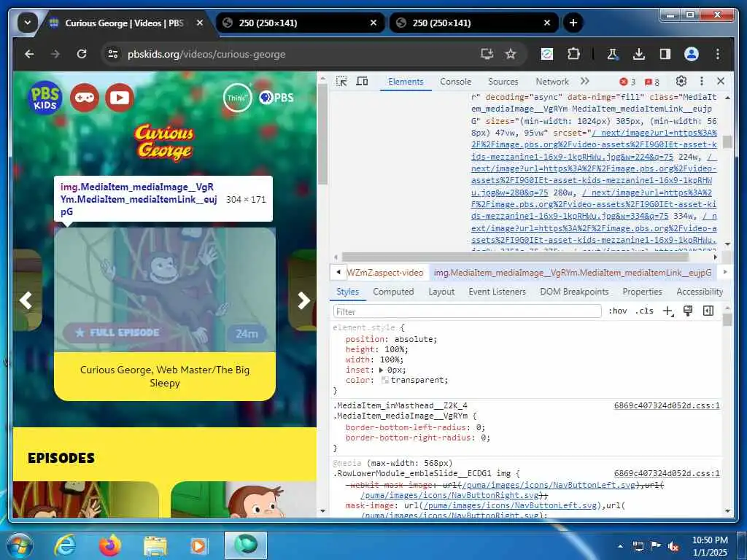Viewport: 747px width, 560px height.
Task: Click the address bar URL
Action: tap(206, 54)
